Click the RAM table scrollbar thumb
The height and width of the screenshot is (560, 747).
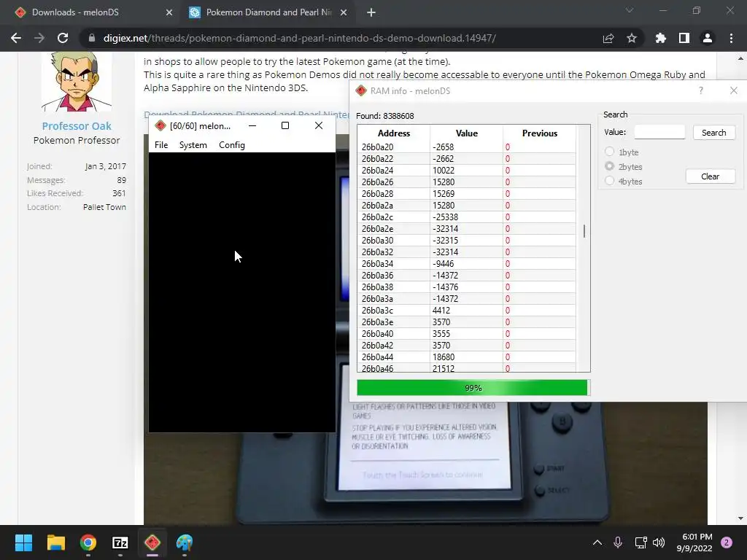click(584, 231)
